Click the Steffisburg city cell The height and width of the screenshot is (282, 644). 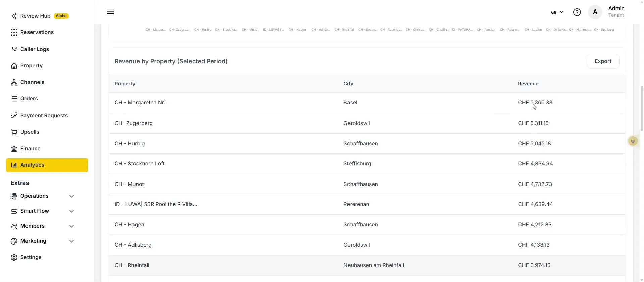coord(357,164)
